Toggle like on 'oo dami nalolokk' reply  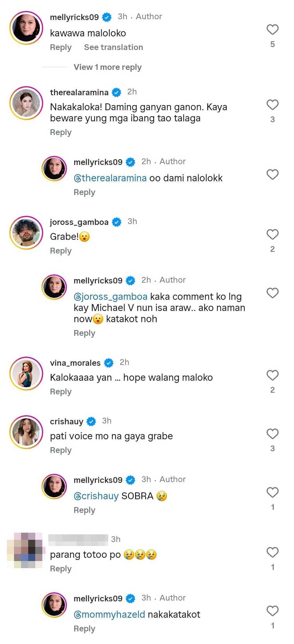[x=272, y=174]
